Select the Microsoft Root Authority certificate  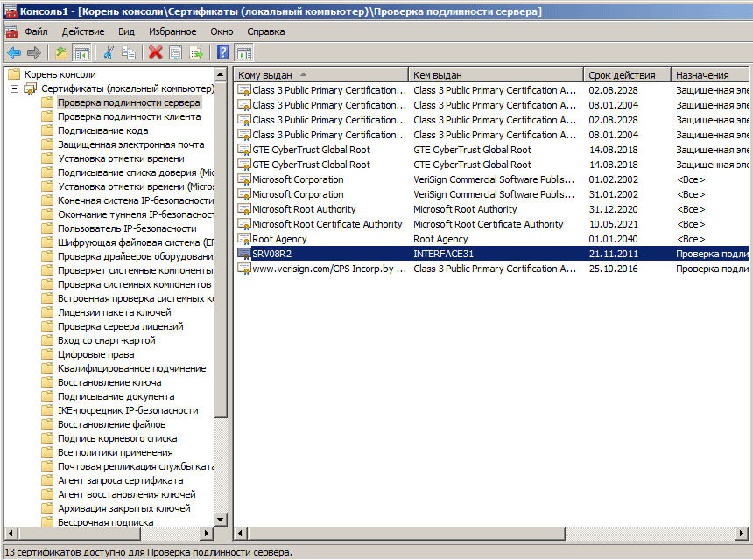[304, 209]
